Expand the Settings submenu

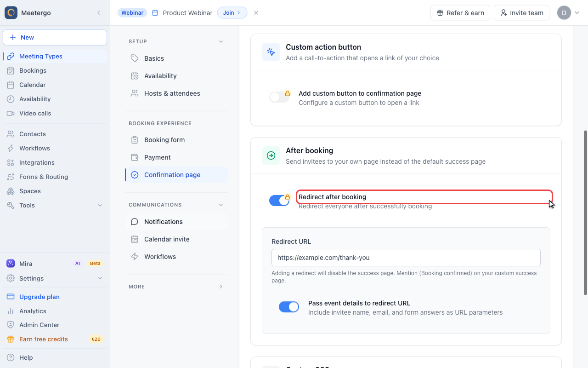coord(100,278)
